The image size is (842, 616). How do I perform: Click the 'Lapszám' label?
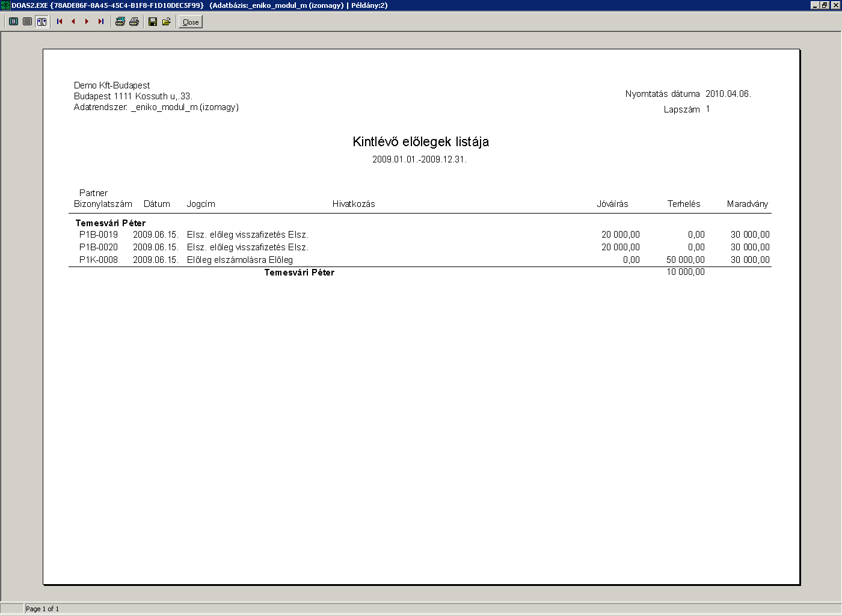682,109
